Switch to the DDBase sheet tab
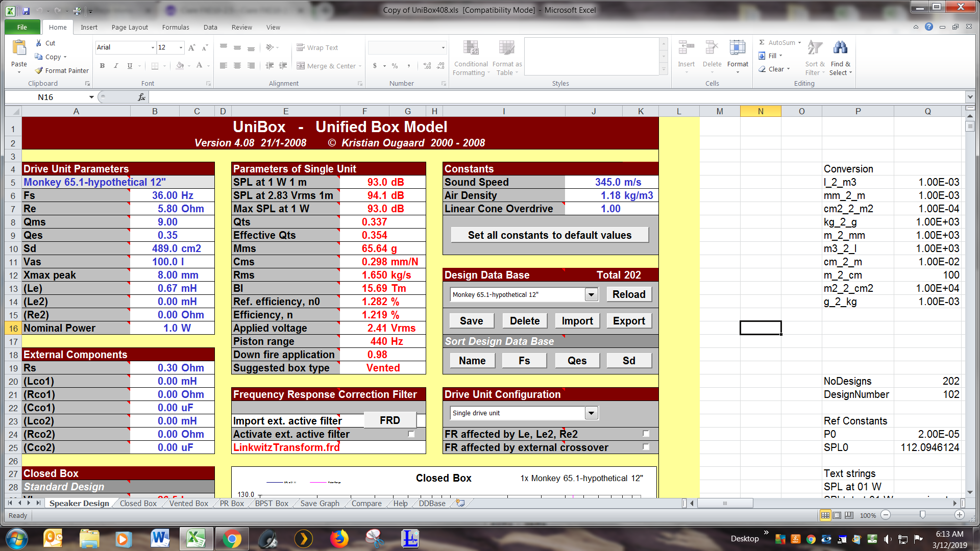Viewport: 980px width, 551px height. [x=432, y=504]
